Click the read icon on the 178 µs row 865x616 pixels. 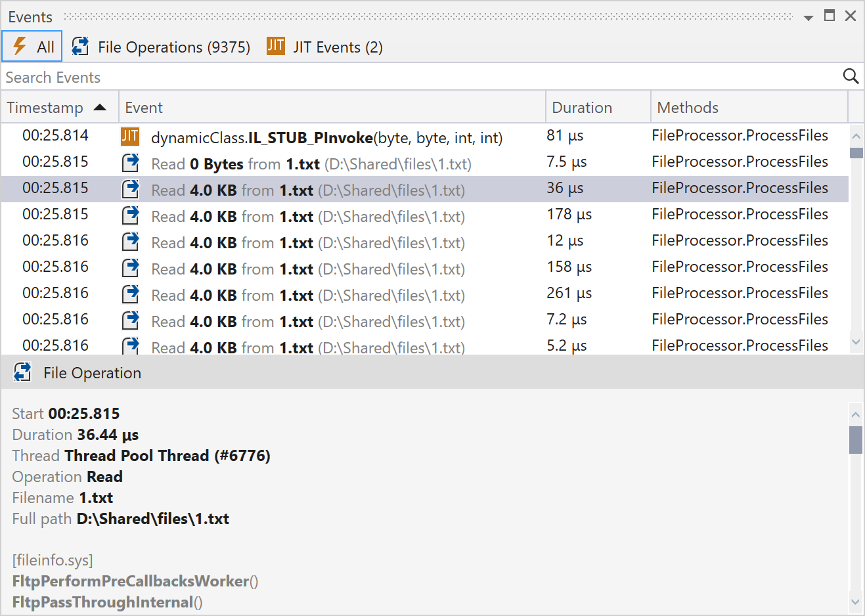click(x=131, y=215)
